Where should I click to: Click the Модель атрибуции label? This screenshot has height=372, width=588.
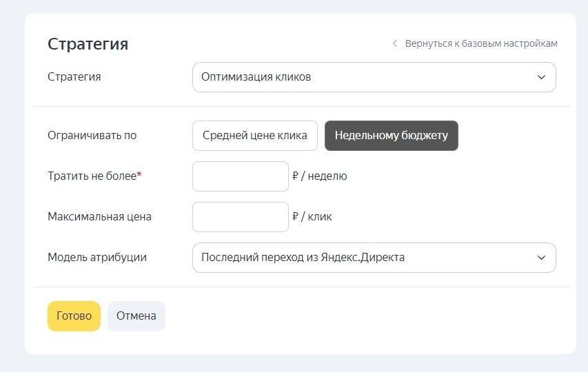(97, 258)
